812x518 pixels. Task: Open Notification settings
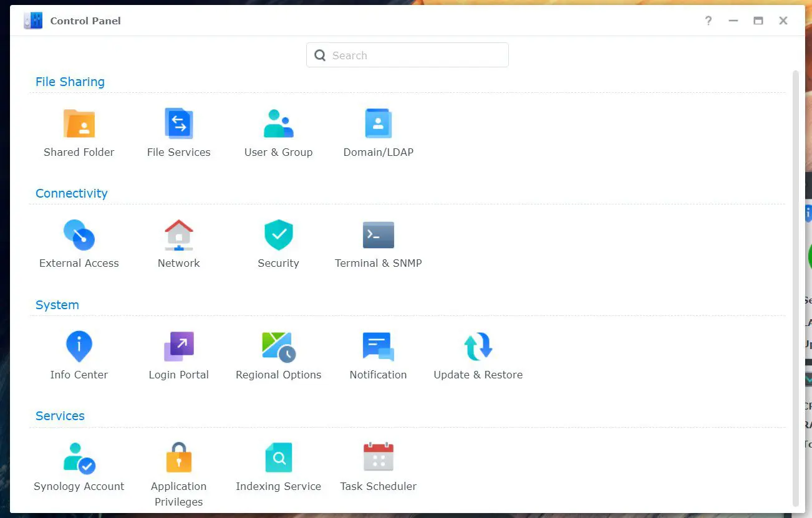[378, 347]
